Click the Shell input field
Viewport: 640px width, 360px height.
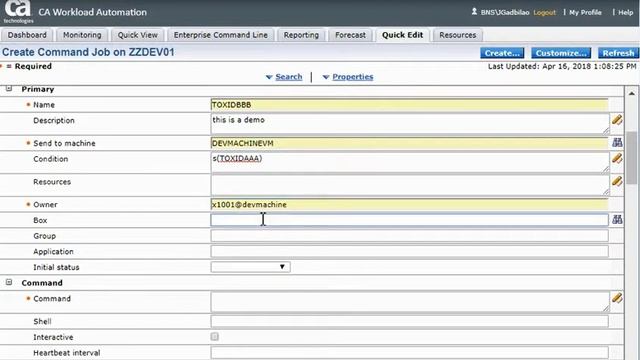point(409,321)
